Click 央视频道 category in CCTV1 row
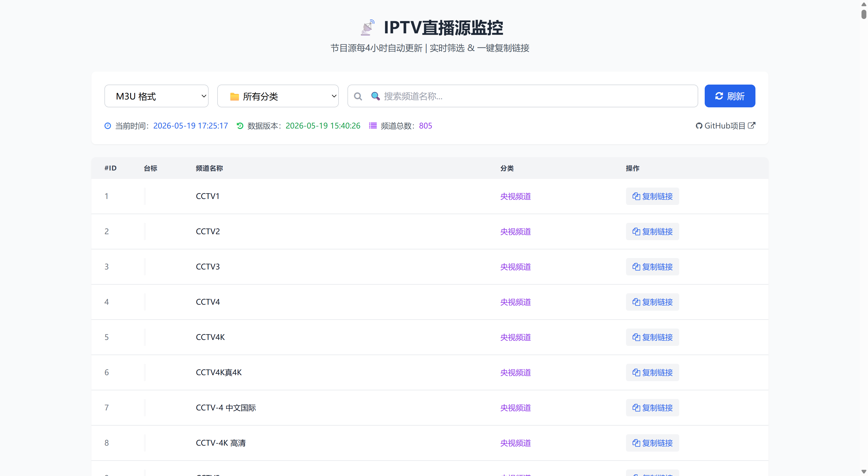868x476 pixels. (x=516, y=196)
